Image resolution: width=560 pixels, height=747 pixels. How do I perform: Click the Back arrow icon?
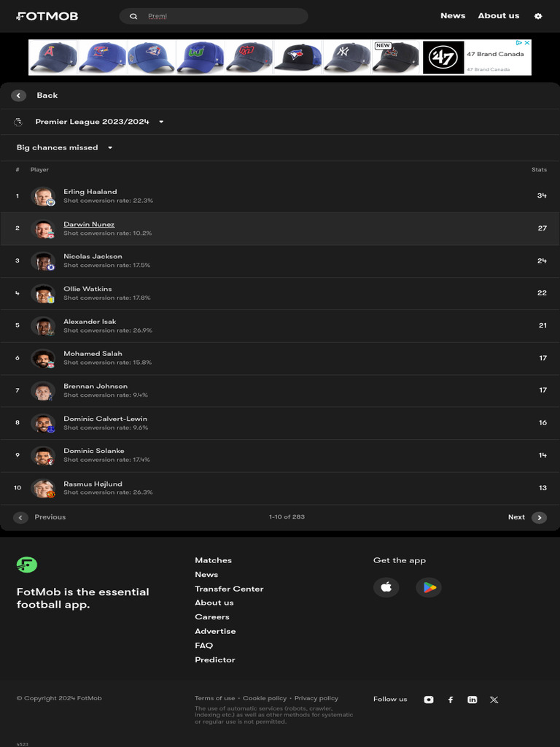[x=19, y=96]
